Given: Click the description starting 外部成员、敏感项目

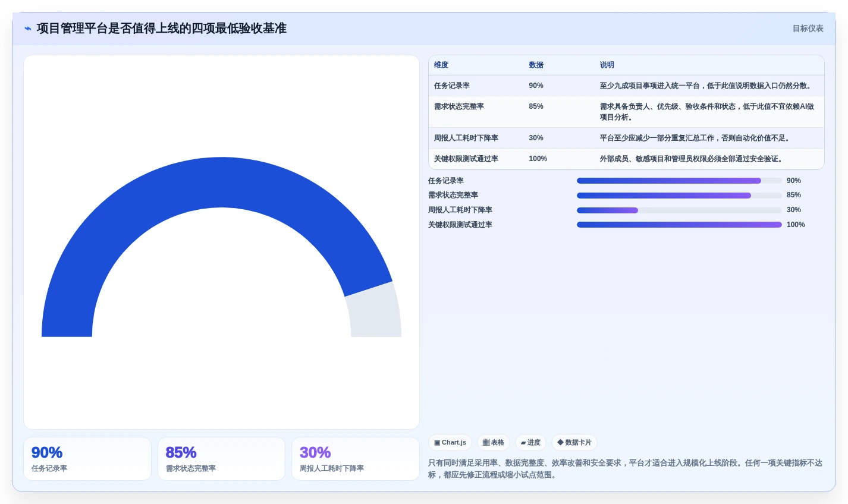Looking at the screenshot, I should 692,159.
